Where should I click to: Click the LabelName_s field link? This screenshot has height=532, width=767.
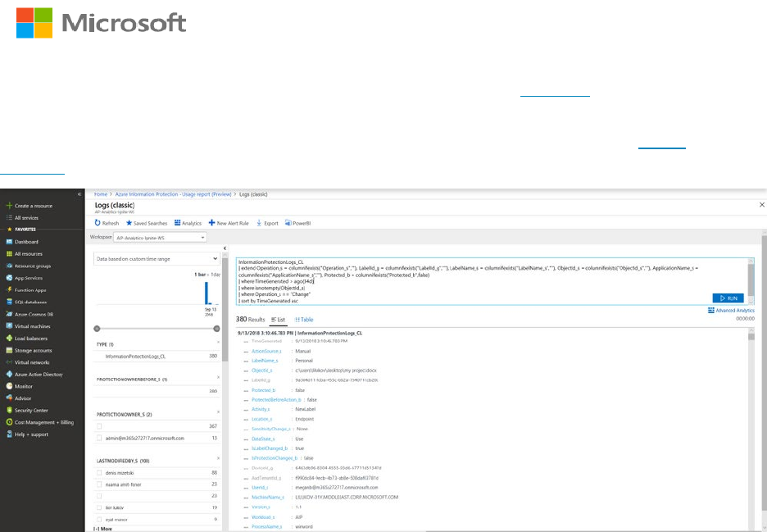(x=265, y=361)
